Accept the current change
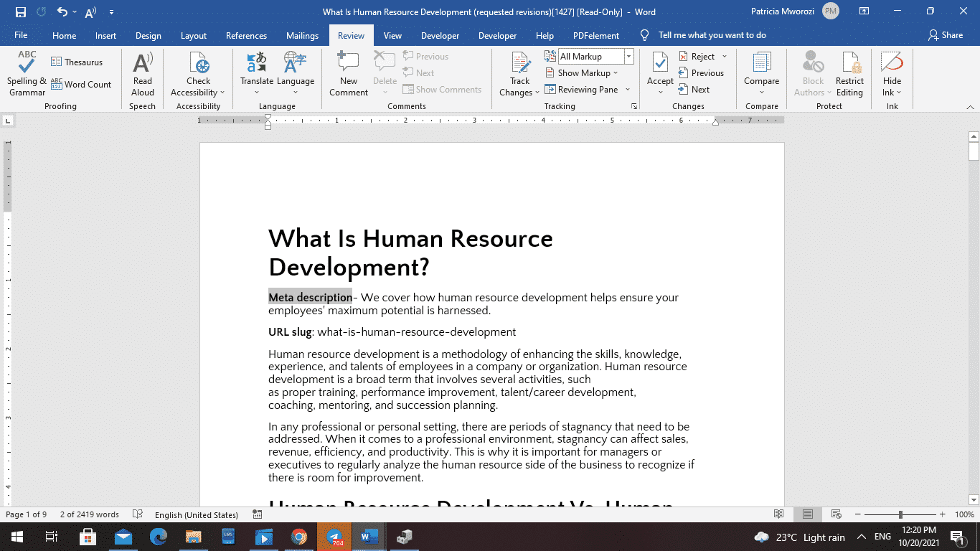Screen dimensions: 980x551 click(x=659, y=68)
